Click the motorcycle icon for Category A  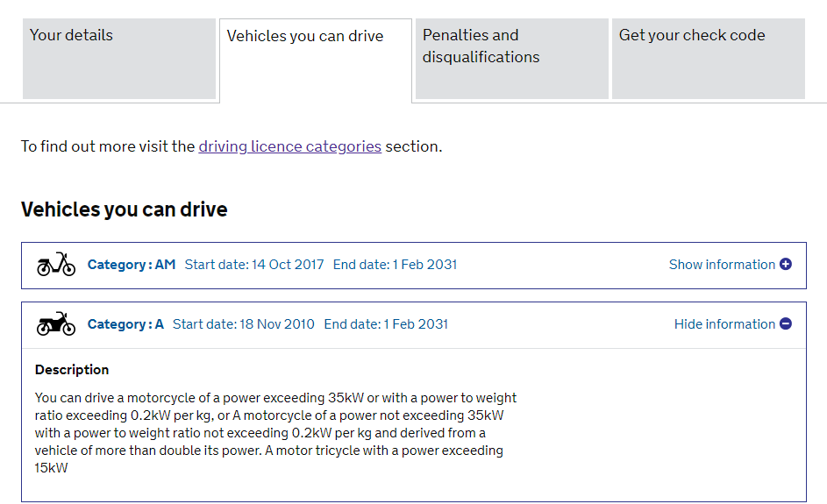pos(56,323)
